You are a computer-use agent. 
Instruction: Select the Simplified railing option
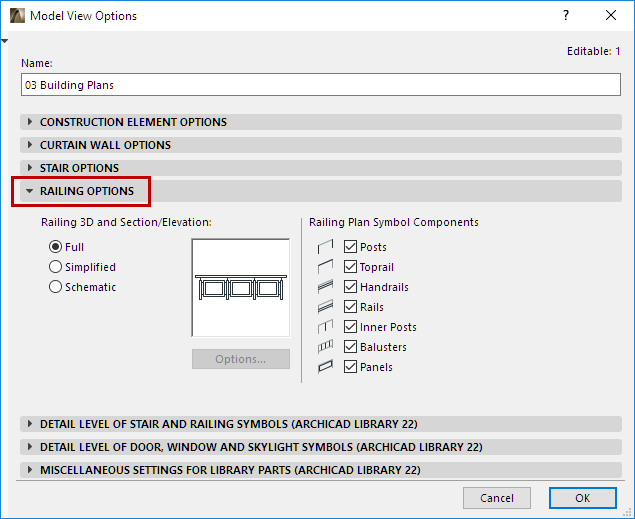pyautogui.click(x=55, y=267)
